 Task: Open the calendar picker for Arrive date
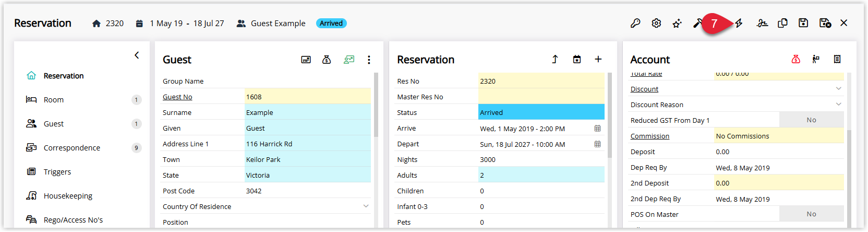(598, 129)
